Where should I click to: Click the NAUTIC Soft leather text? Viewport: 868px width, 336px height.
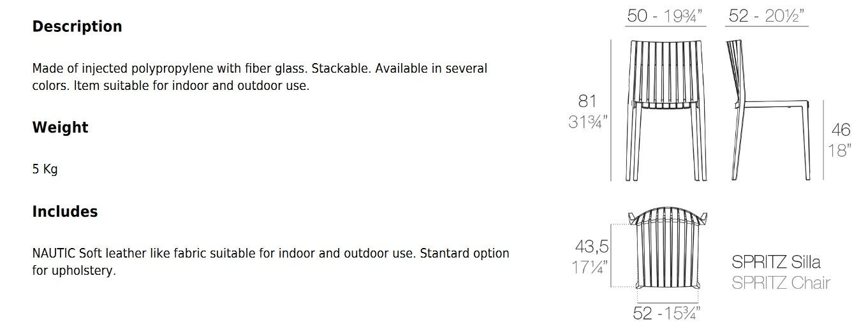coord(270,262)
